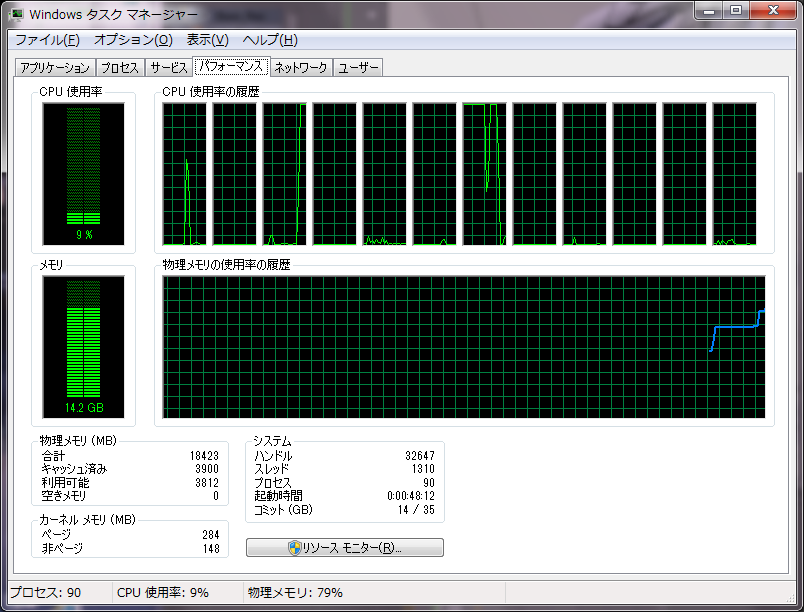The width and height of the screenshot is (804, 612).
Task: Open the ヘルプ(H) menu
Action: pos(270,40)
